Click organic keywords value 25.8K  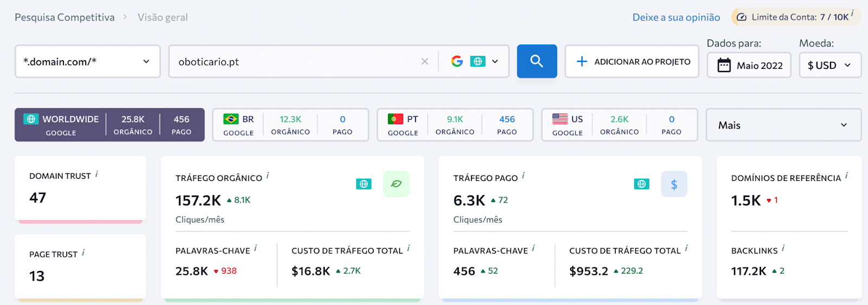[x=192, y=271]
